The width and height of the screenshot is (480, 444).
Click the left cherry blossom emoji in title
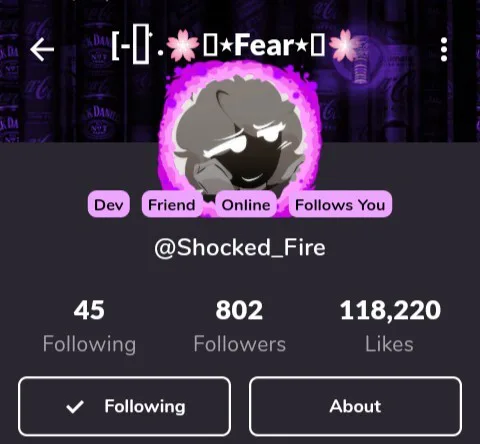(183, 46)
